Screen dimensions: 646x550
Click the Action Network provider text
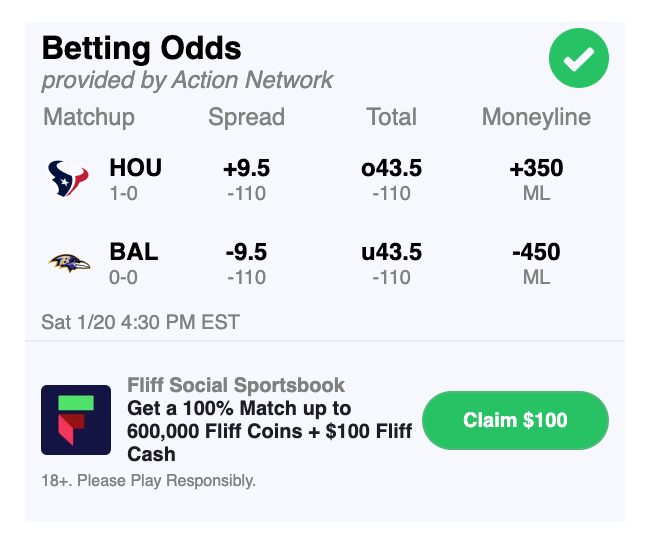(x=187, y=80)
